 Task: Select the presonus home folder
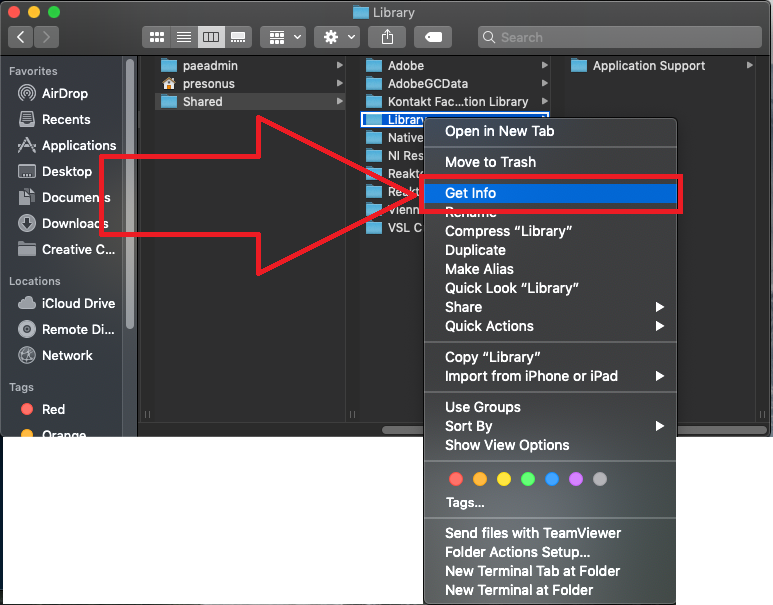[209, 84]
